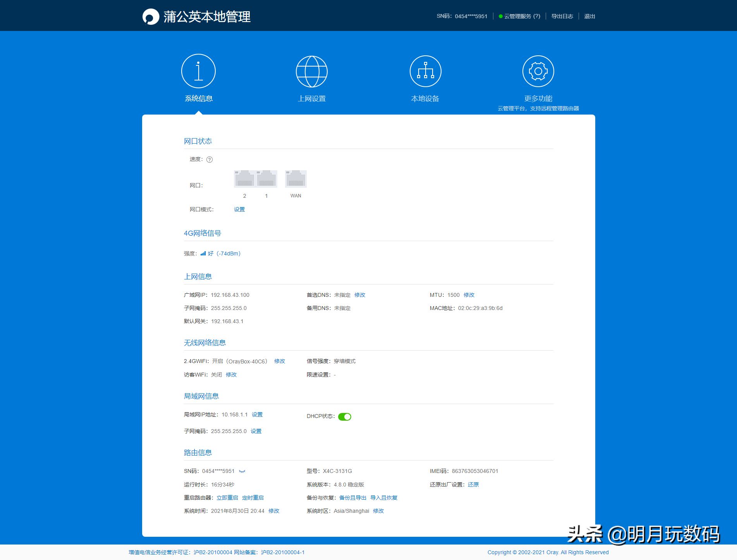The image size is (737, 560).
Task: Click the System Info circle icon
Action: pyautogui.click(x=198, y=71)
